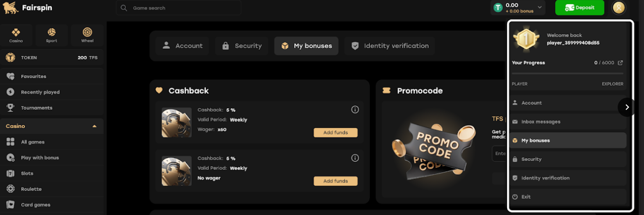Open the progress external link icon

621,63
